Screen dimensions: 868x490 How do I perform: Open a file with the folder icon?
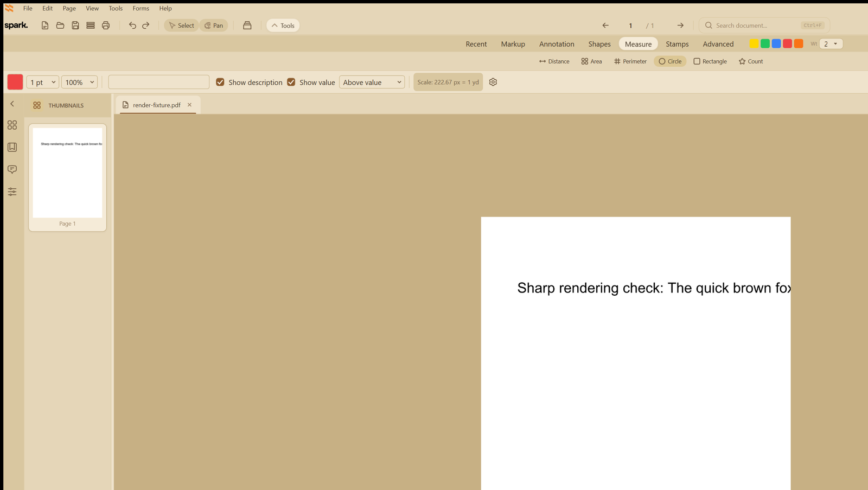coord(60,26)
